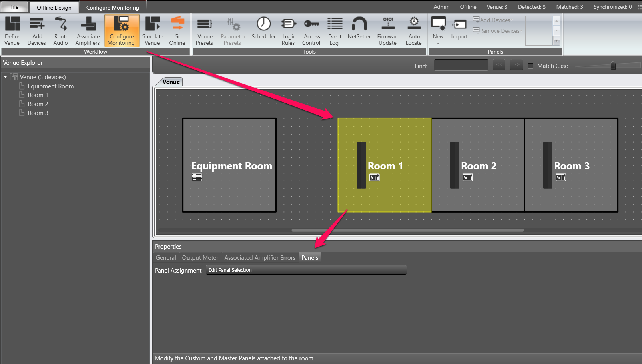Click the Equipment Room rack icon
Screen dimensions: 642x364
coord(197,177)
